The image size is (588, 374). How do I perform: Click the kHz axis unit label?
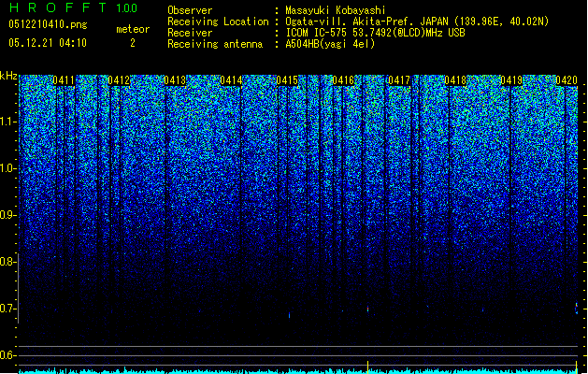tap(8, 76)
